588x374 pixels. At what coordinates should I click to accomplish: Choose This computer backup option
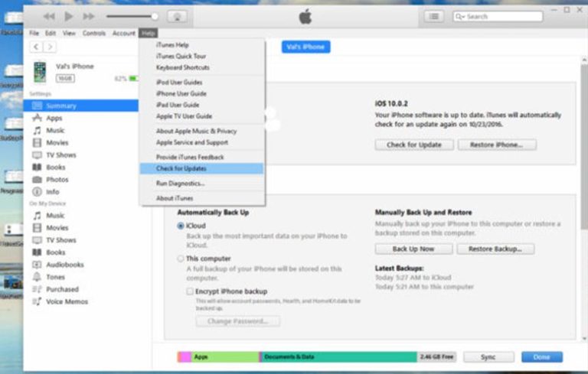[181, 259]
